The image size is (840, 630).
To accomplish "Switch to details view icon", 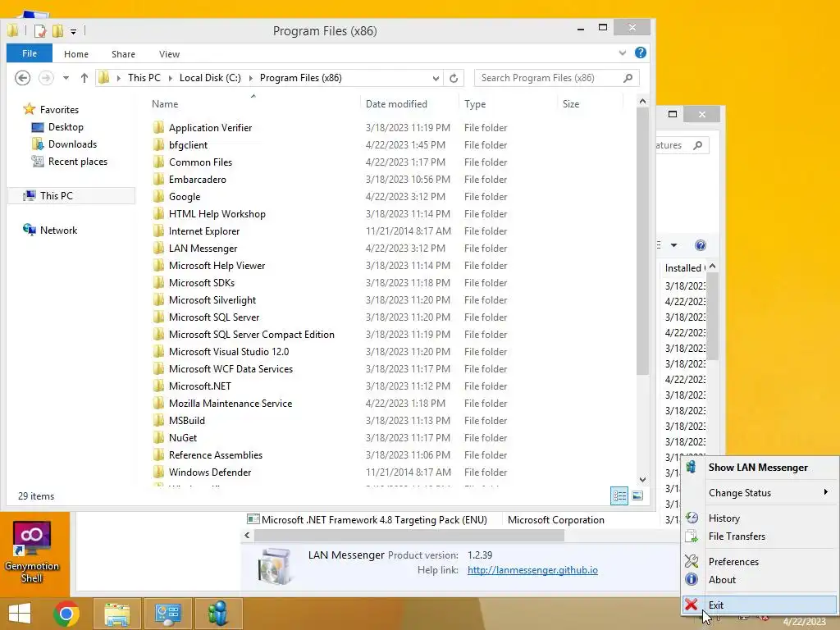I will (x=619, y=496).
